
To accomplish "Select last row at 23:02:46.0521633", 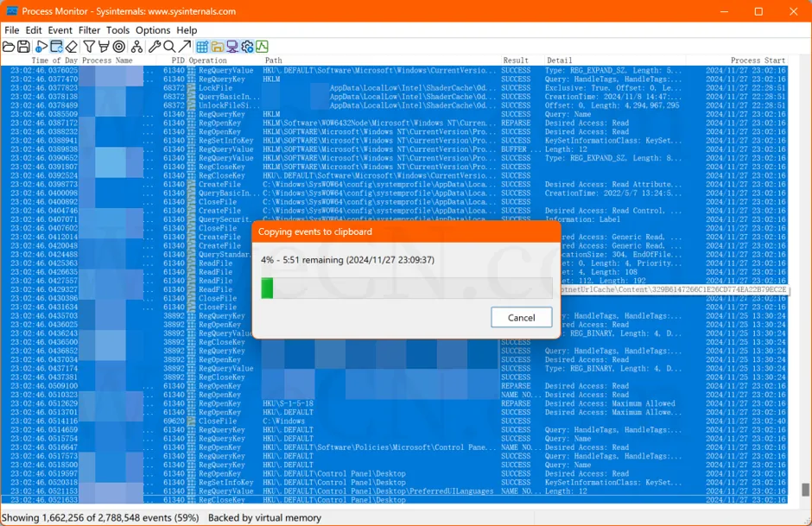I will (394, 499).
